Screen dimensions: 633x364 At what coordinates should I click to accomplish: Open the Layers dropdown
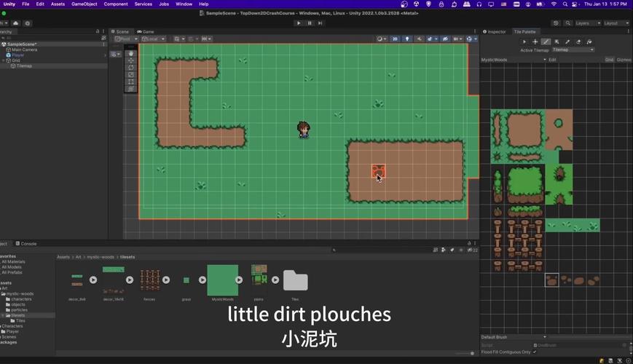(588, 23)
